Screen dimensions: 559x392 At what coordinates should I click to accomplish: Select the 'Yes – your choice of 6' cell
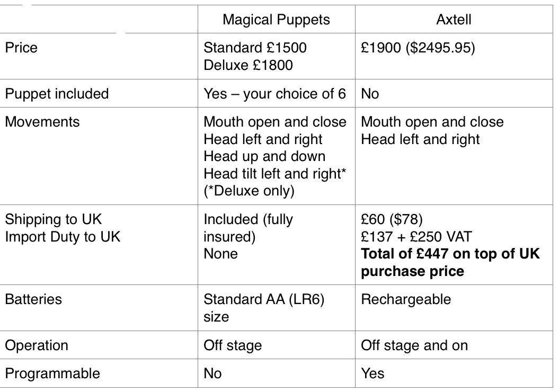[x=274, y=94]
